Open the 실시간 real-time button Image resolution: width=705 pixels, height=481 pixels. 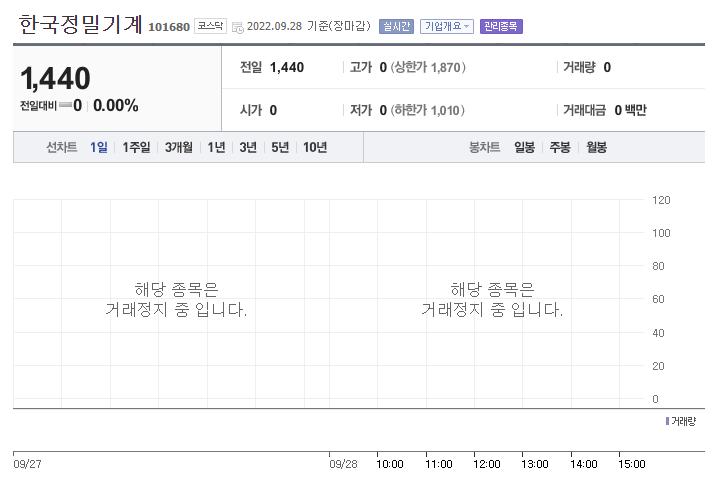tap(396, 27)
